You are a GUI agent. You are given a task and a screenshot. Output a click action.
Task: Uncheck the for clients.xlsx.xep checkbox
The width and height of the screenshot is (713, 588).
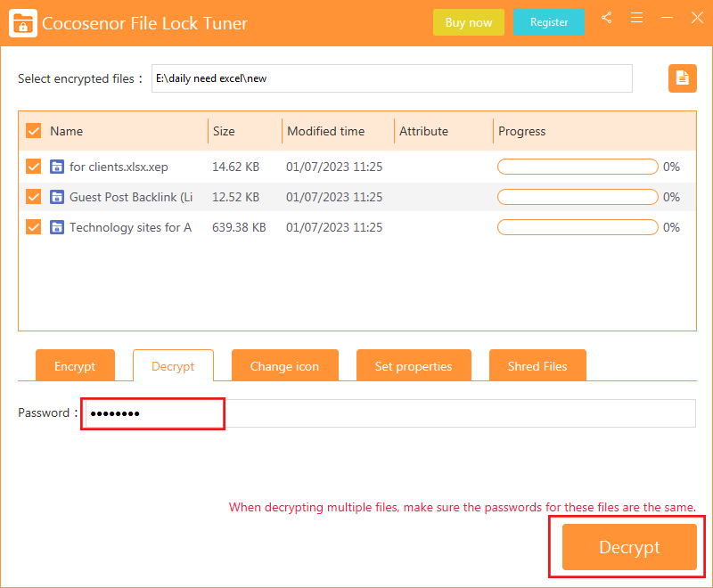click(x=34, y=167)
